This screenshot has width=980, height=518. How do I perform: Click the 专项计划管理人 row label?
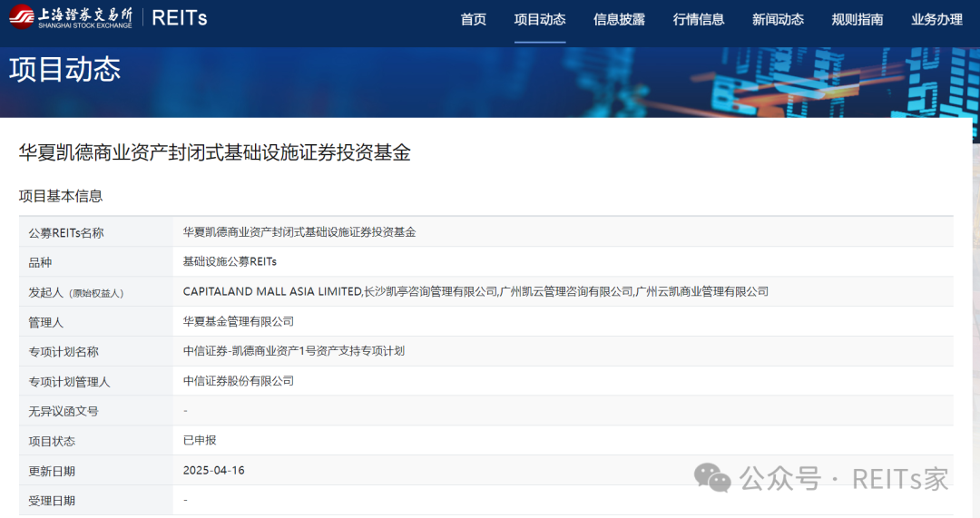[x=69, y=382]
